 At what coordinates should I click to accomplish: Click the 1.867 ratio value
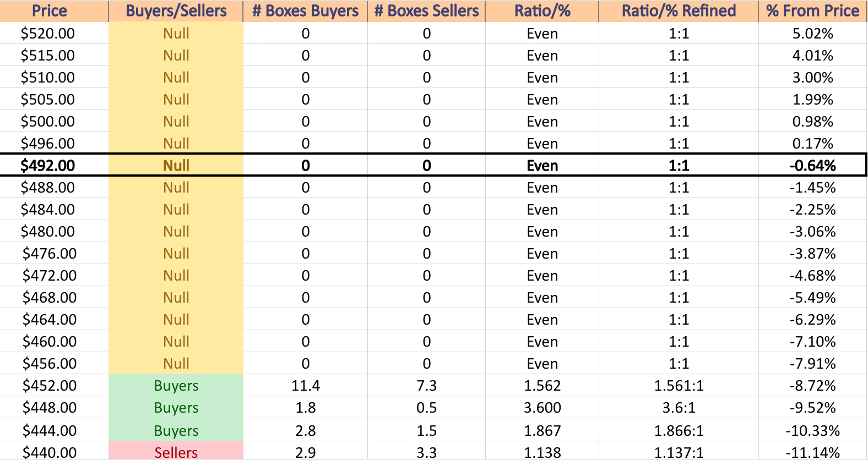point(542,431)
